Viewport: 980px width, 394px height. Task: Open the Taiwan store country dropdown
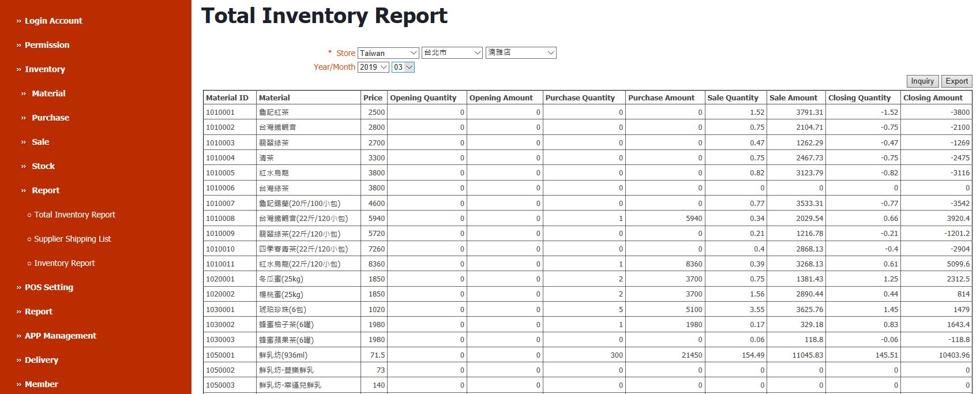coord(388,52)
